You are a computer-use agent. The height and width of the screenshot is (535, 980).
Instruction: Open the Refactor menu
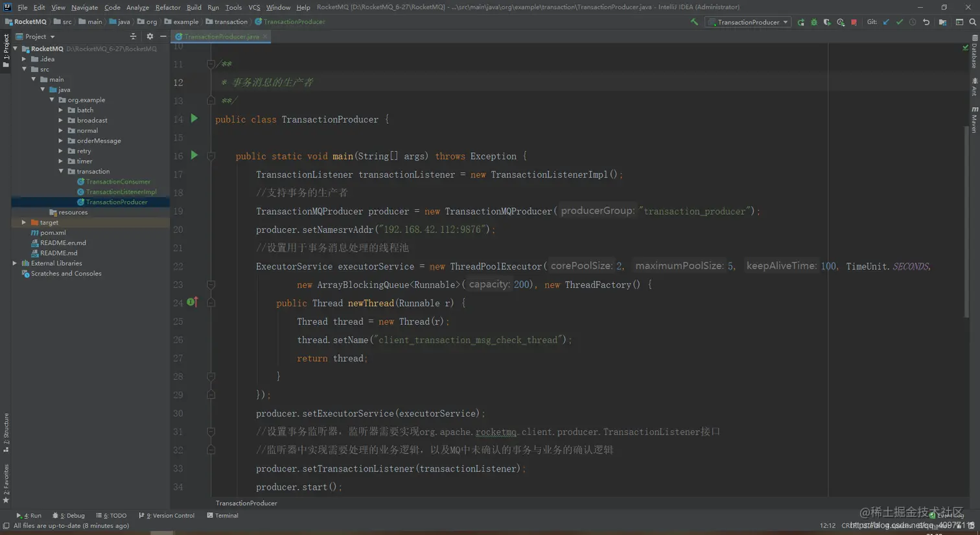pos(168,7)
